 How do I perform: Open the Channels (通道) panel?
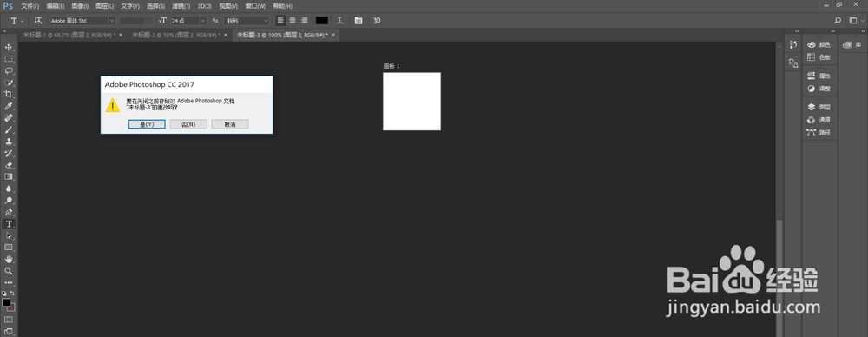pyautogui.click(x=819, y=120)
